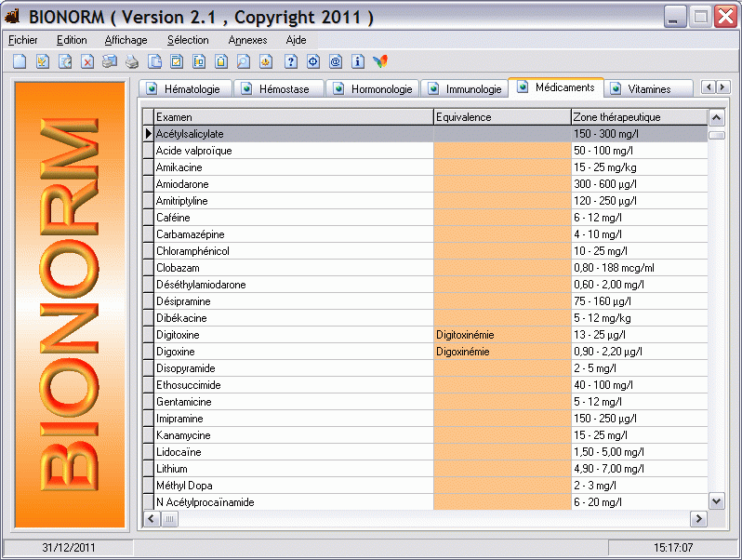Image resolution: width=742 pixels, height=560 pixels.
Task: Select the Médicaments tab
Action: pyautogui.click(x=555, y=87)
